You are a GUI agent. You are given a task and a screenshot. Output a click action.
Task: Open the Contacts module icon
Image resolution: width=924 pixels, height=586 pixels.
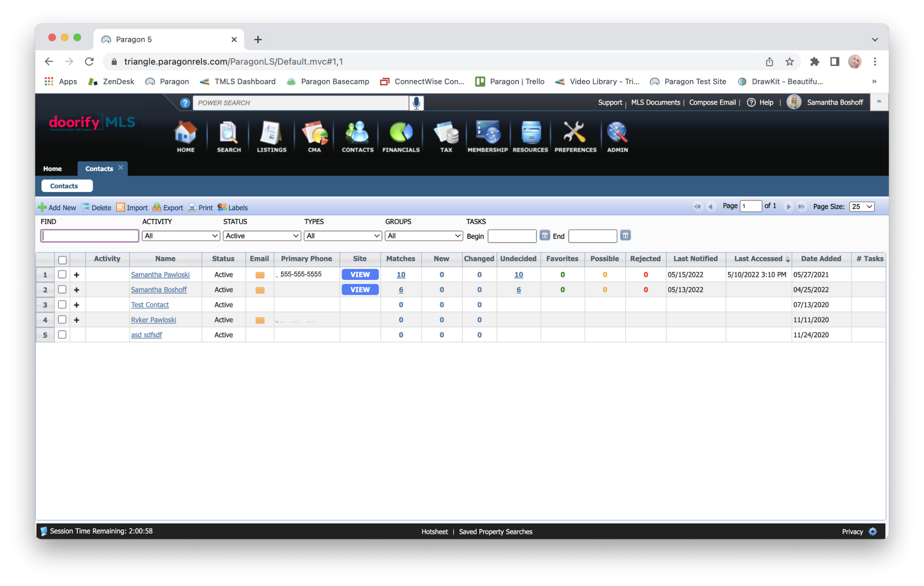(x=358, y=137)
